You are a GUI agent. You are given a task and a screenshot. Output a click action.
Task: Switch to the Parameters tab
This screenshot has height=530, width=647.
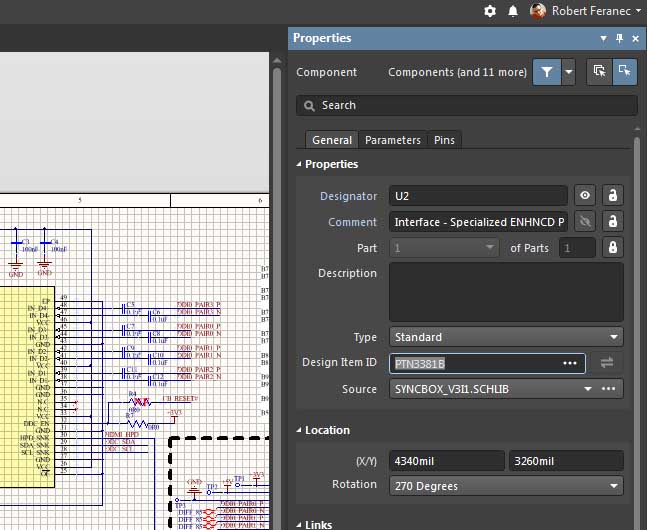pos(392,140)
